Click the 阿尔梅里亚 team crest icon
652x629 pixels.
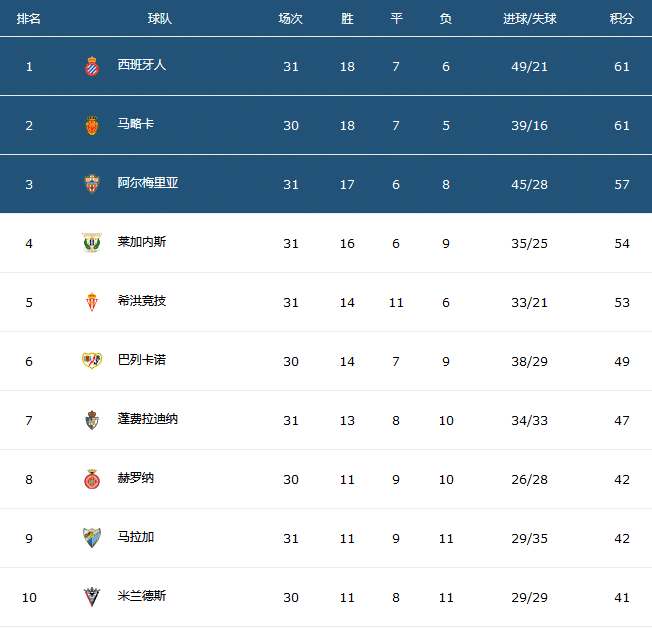92,184
